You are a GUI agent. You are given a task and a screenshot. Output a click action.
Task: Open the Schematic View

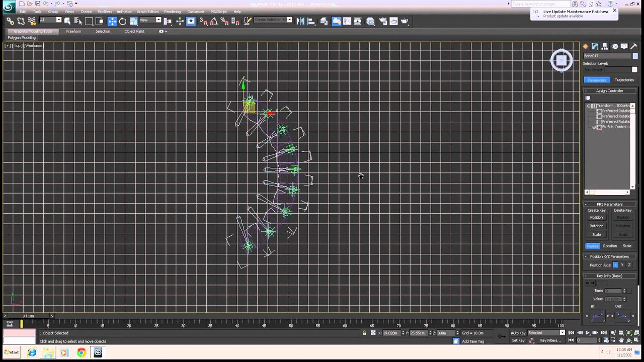click(358, 21)
